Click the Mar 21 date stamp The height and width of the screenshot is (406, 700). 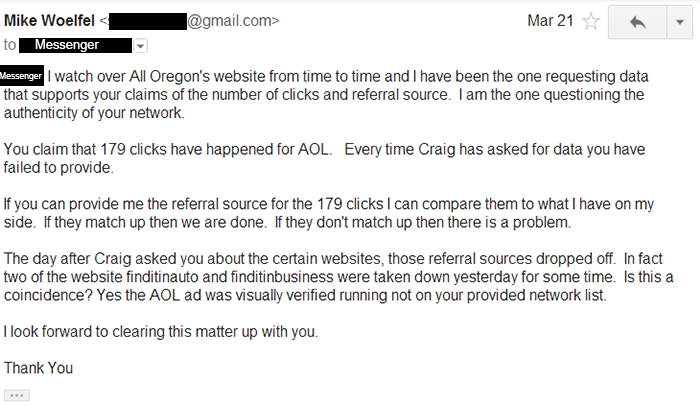[x=550, y=21]
